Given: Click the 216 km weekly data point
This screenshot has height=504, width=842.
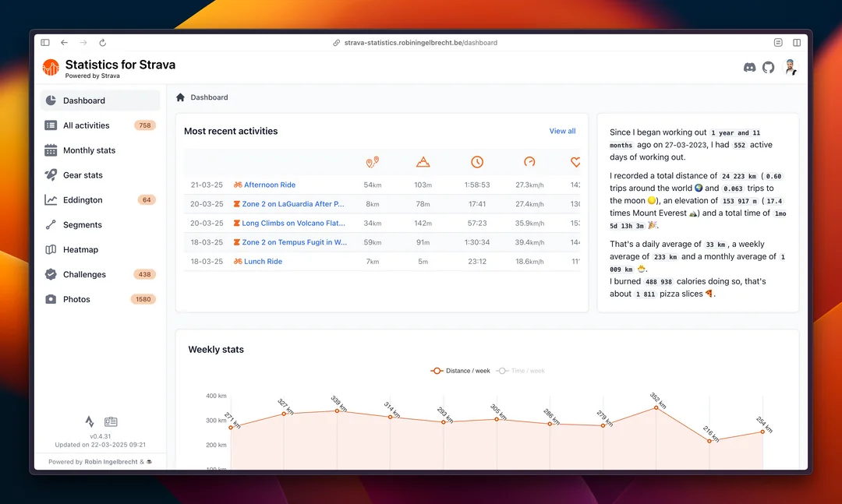Looking at the screenshot, I should pyautogui.click(x=709, y=441).
